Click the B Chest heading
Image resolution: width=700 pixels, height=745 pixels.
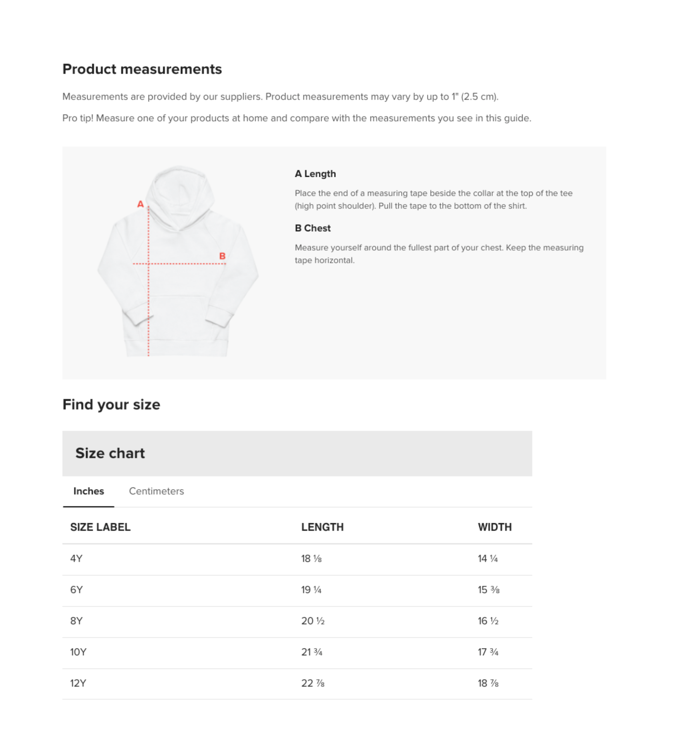pyautogui.click(x=313, y=228)
